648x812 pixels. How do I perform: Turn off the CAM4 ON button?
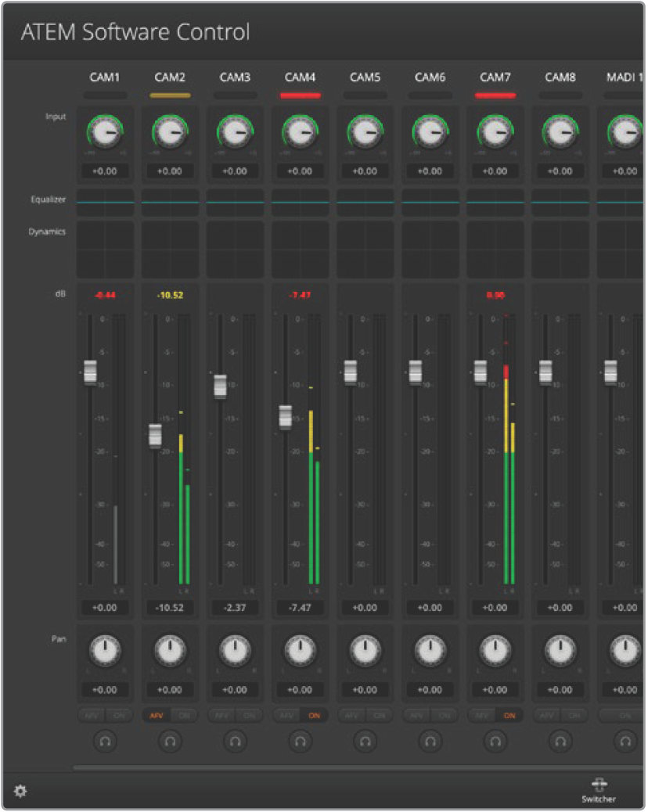[313, 715]
